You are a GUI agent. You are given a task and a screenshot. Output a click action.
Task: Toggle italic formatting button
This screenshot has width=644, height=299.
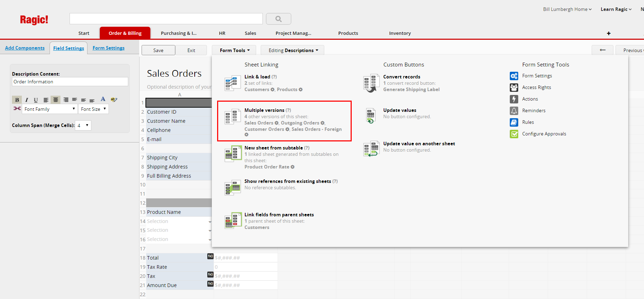click(26, 100)
